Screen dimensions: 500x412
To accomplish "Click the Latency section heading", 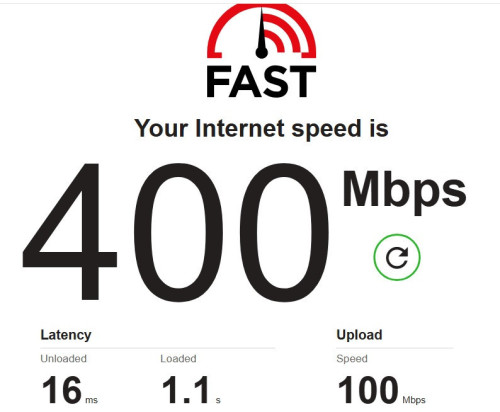I will 66,335.
